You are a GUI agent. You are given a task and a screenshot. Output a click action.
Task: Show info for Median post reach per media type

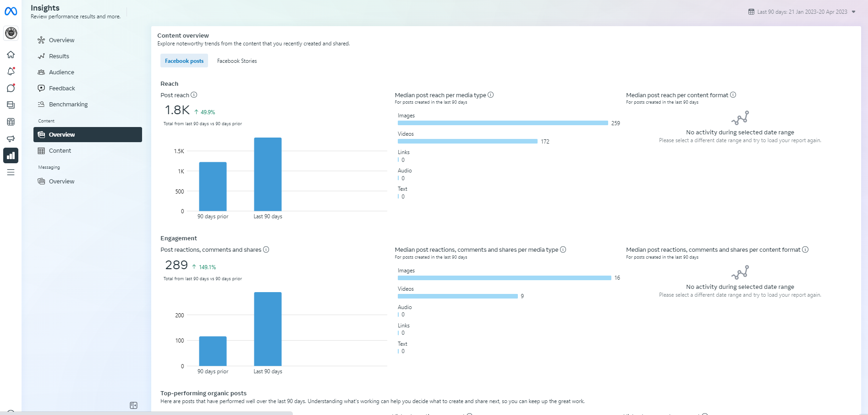click(x=491, y=95)
